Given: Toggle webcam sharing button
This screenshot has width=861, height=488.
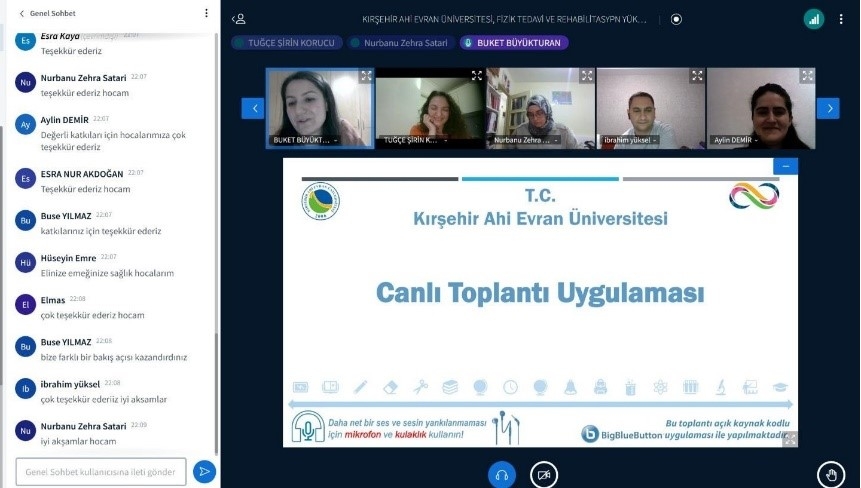Looking at the screenshot, I should [544, 475].
